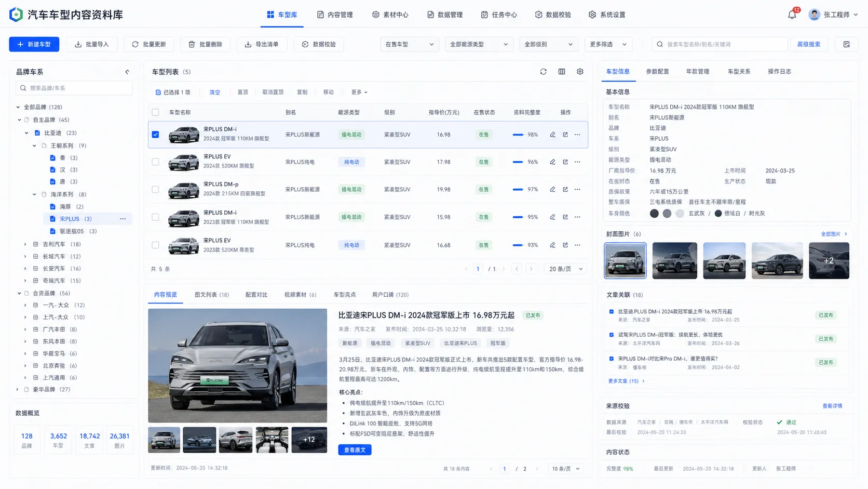Toggle checkbox for article 宋PLUS DM-i对比宋Pro DM-i
This screenshot has width=868, height=489.
pos(611,359)
